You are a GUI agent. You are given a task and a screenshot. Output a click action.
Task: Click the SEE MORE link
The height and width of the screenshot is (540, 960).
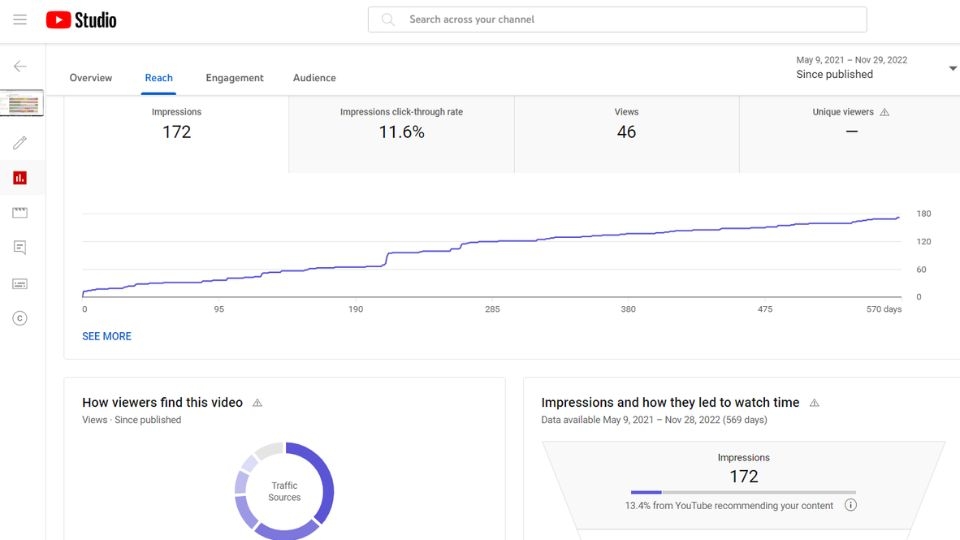107,336
